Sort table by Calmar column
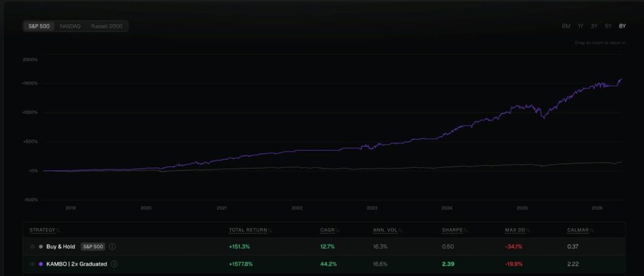 (x=580, y=230)
